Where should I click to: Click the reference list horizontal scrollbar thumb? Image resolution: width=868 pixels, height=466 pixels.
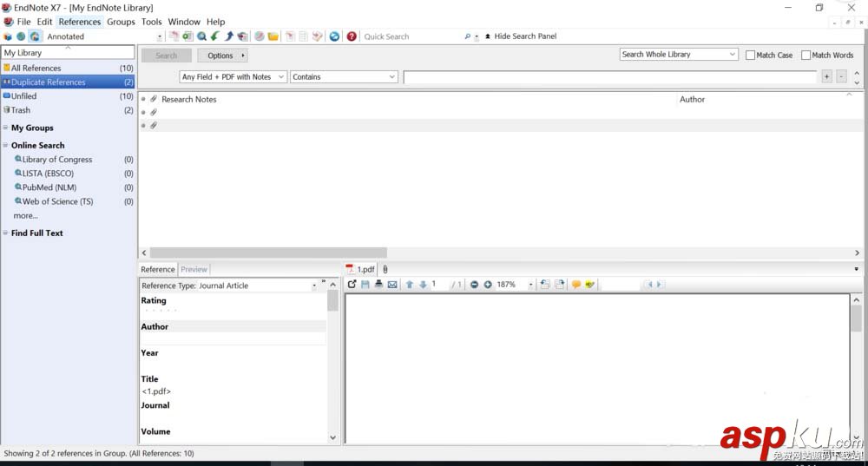(268, 253)
